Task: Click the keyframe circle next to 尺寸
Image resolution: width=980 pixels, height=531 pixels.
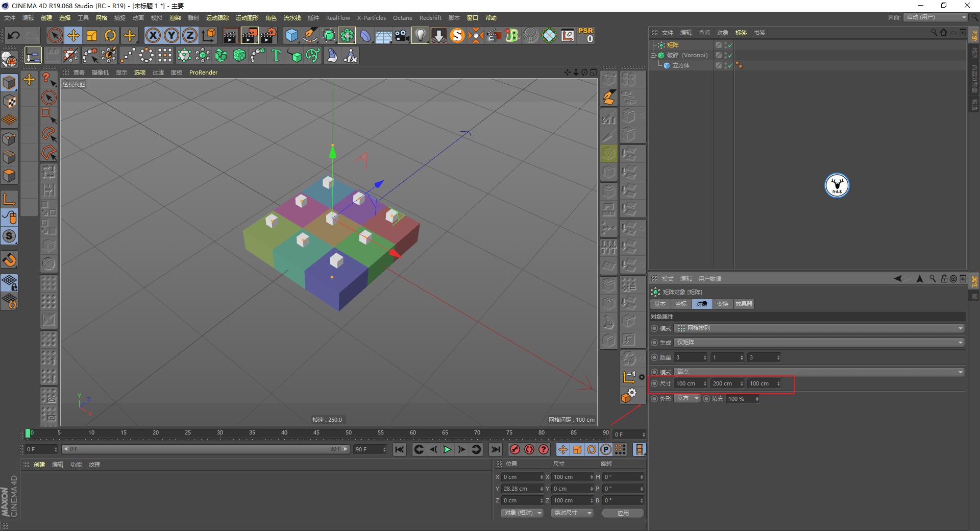Action: click(655, 383)
